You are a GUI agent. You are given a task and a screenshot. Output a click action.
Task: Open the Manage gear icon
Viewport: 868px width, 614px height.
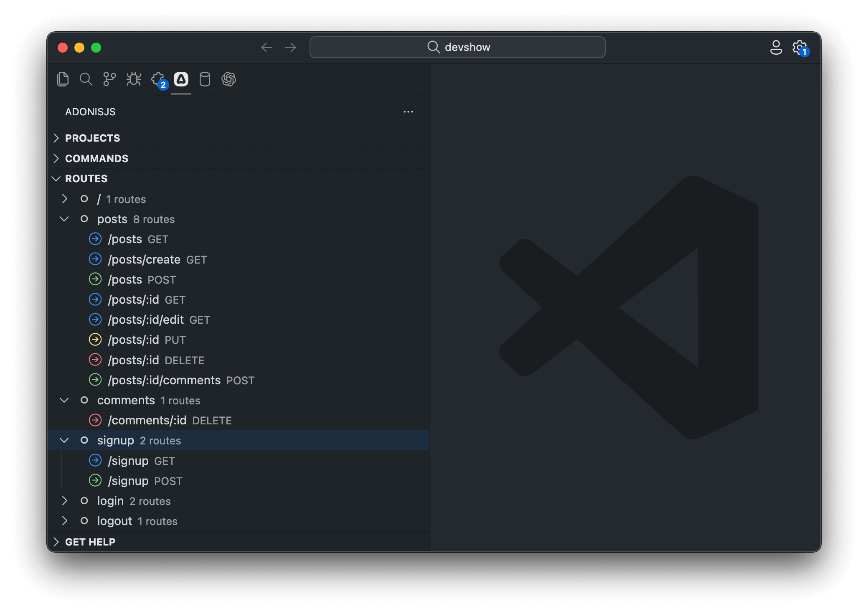click(799, 48)
